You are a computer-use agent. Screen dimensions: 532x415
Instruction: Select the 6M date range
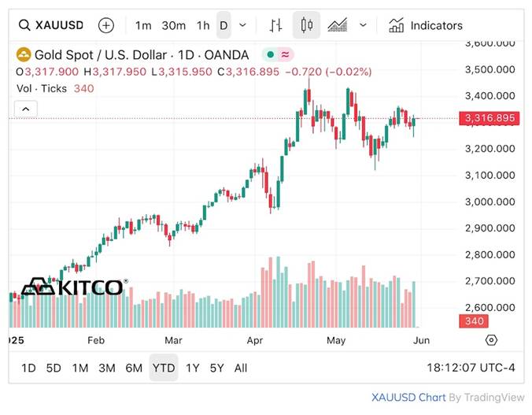134,368
